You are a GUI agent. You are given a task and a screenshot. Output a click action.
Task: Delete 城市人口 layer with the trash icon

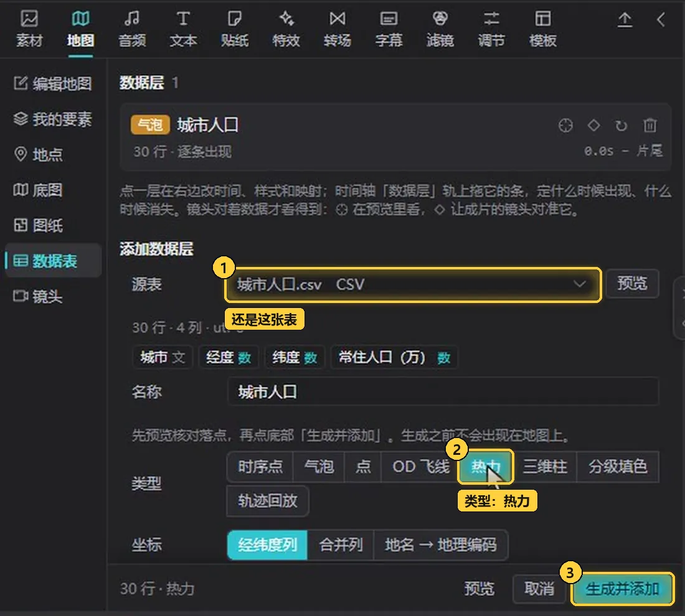tap(650, 125)
